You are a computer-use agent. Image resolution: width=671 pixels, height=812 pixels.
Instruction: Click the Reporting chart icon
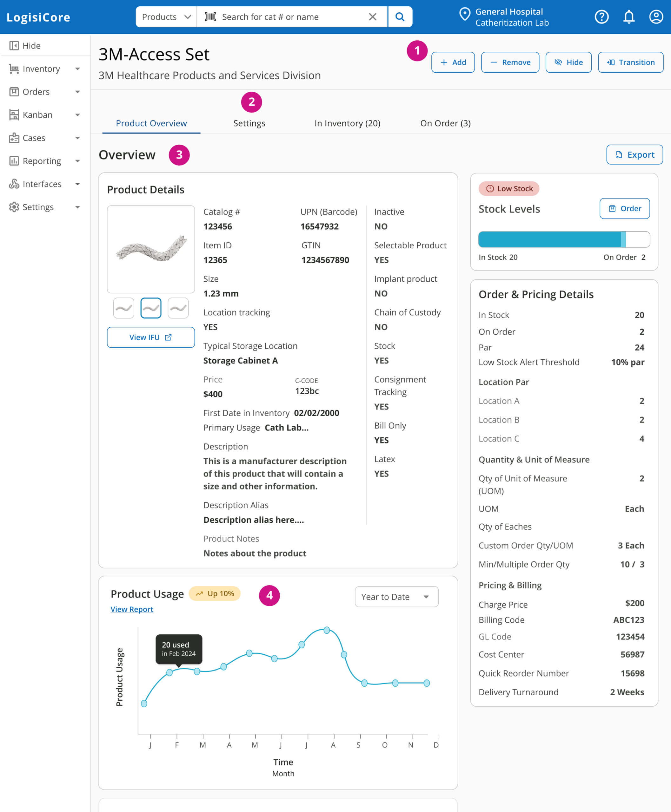point(14,161)
